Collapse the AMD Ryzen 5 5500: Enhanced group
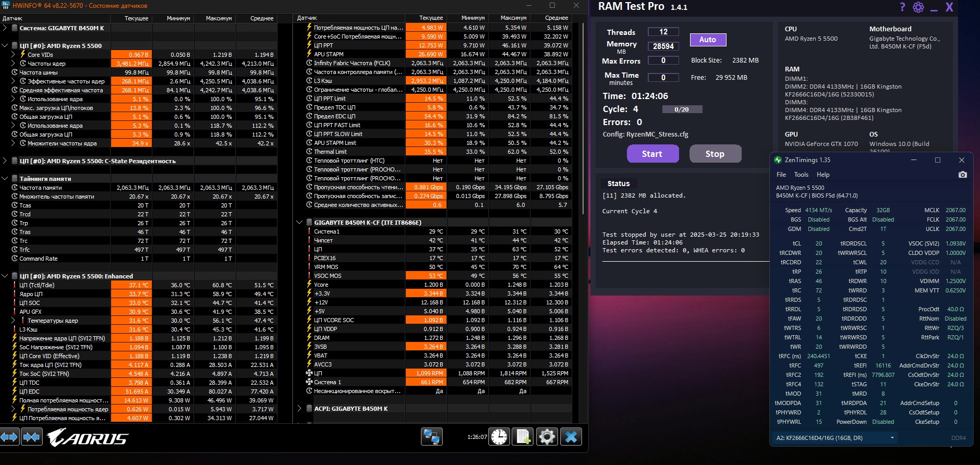Image resolution: width=980 pixels, height=465 pixels. (5, 276)
